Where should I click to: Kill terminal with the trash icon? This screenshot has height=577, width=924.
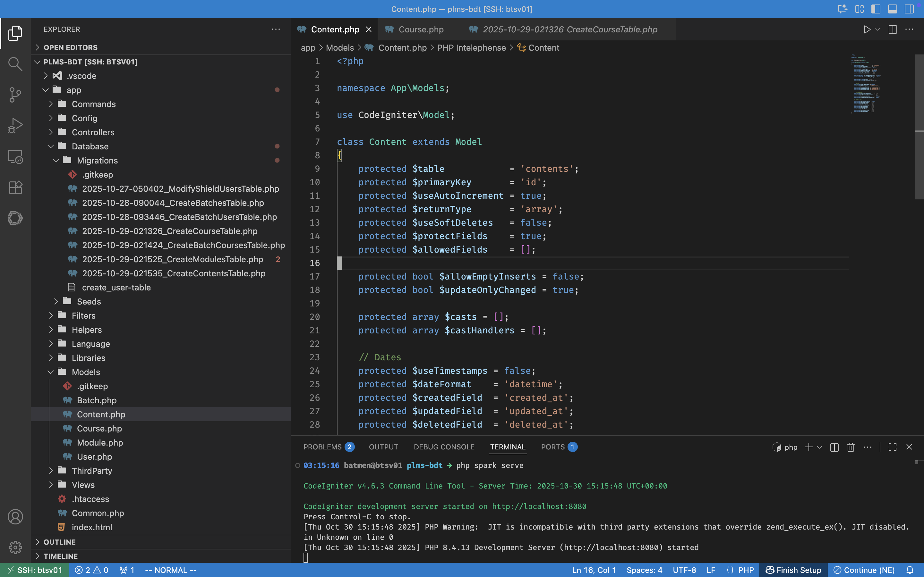pos(851,447)
